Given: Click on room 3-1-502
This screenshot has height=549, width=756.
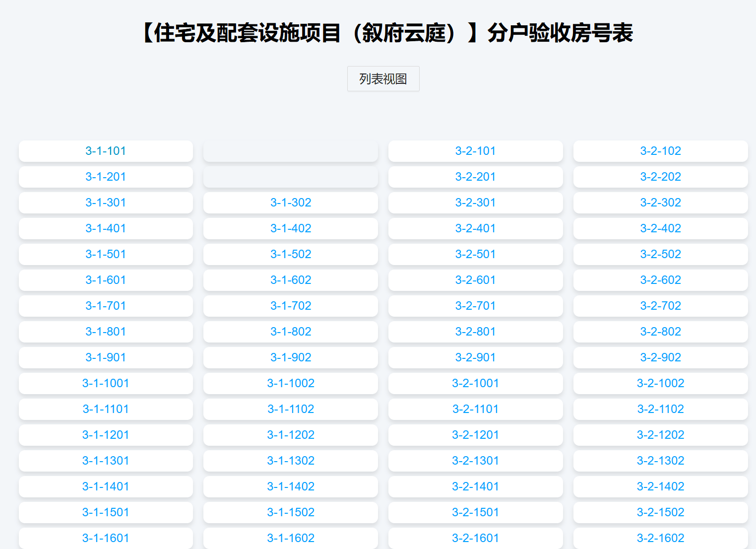Looking at the screenshot, I should tap(291, 254).
